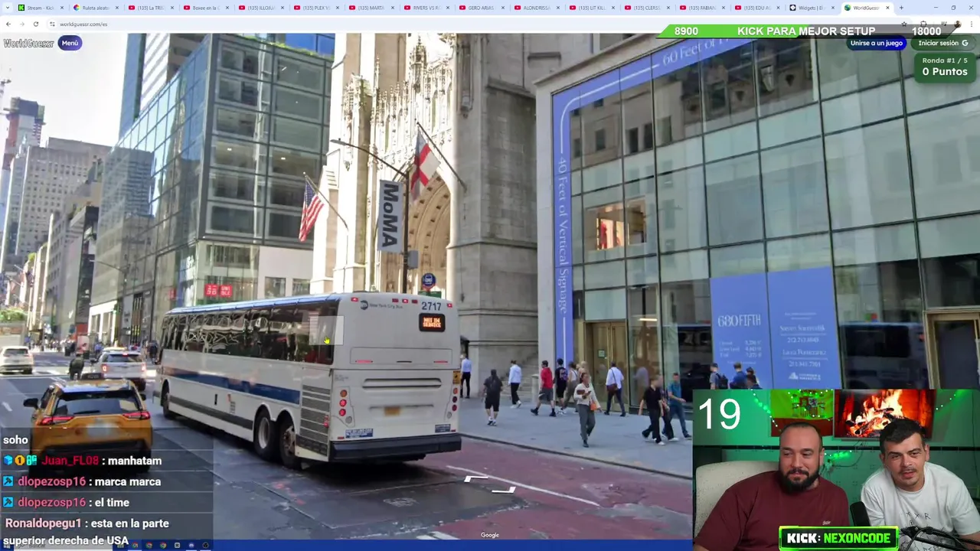Click chat username Ronaldopegu1
This screenshot has height=551, width=980.
[43, 523]
